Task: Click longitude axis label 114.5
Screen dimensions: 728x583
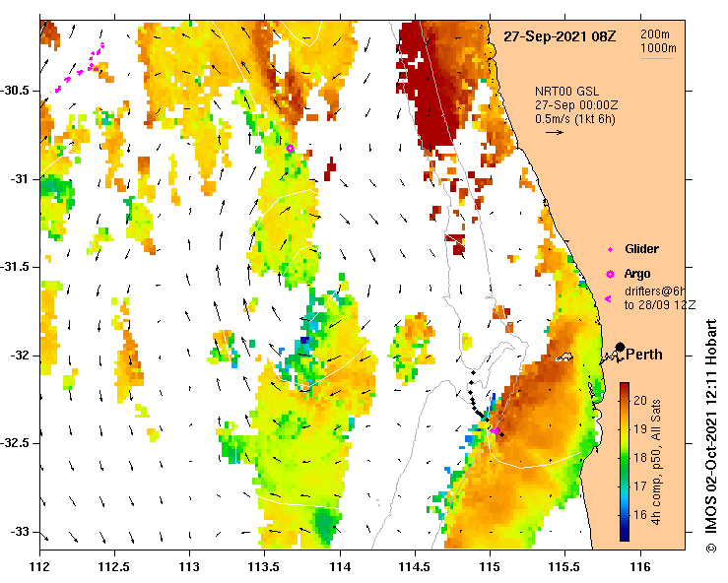Action: tap(415, 567)
